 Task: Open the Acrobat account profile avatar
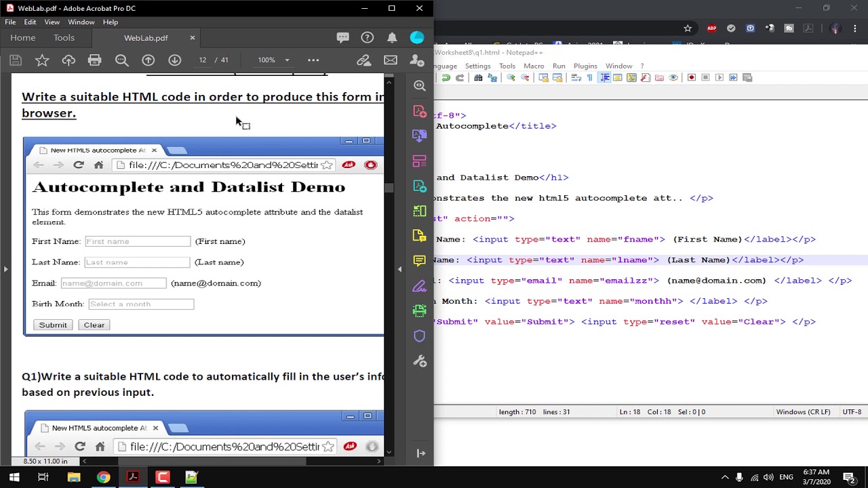click(x=417, y=38)
